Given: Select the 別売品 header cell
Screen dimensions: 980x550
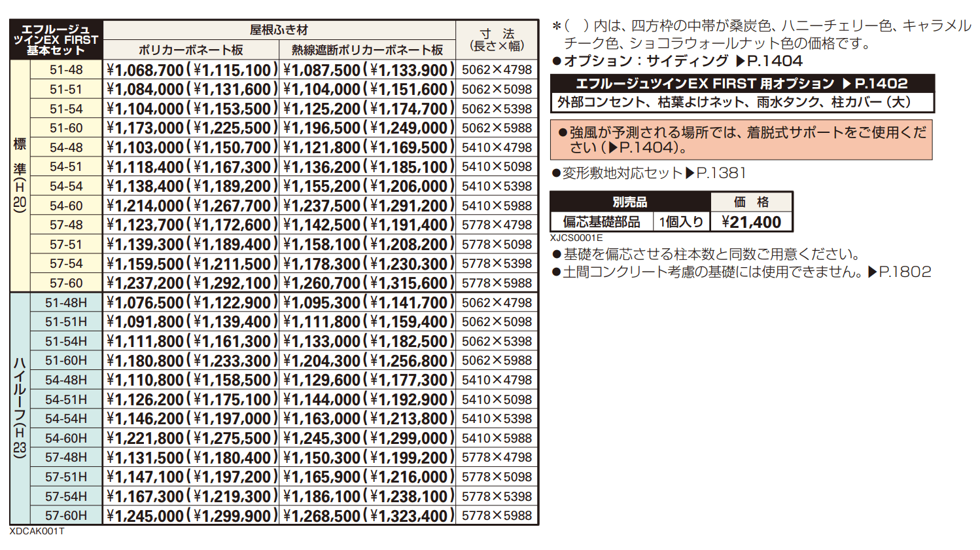Looking at the screenshot, I should (x=629, y=202).
